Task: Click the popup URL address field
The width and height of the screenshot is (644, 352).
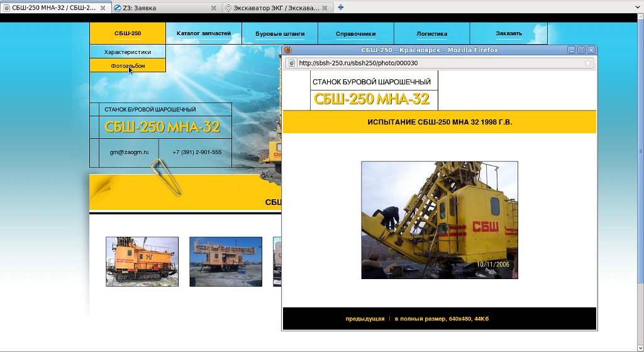Action: click(434, 63)
